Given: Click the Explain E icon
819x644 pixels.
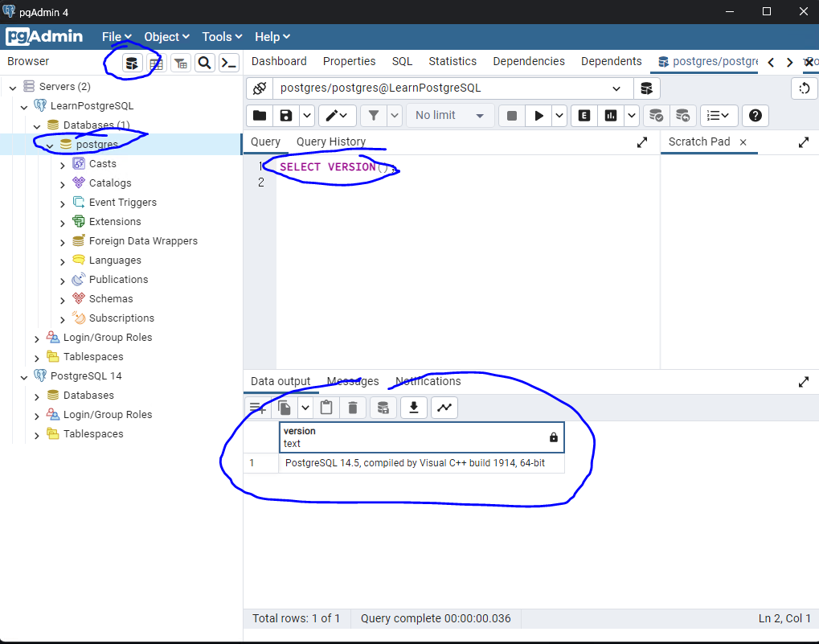Looking at the screenshot, I should 584,116.
